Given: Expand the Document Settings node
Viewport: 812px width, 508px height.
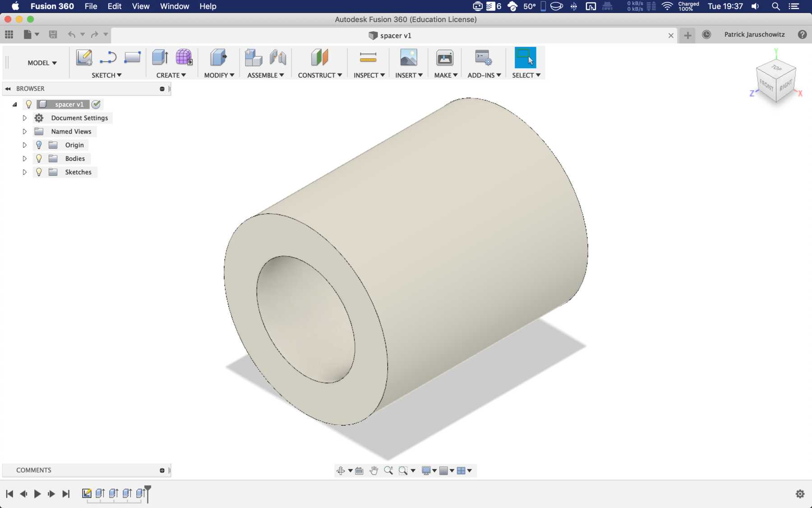Looking at the screenshot, I should [x=25, y=118].
